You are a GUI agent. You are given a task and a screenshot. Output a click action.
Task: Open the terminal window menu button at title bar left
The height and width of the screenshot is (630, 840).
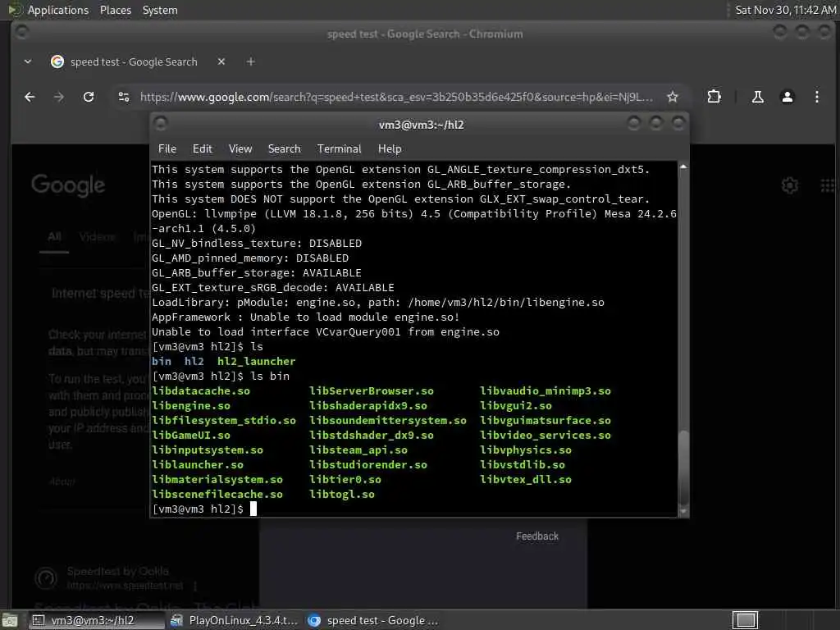pos(161,124)
